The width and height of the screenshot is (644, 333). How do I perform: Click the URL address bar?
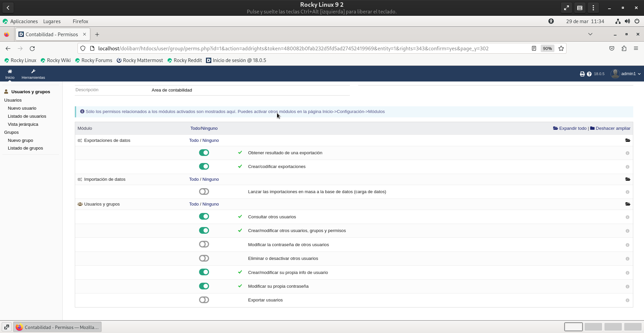click(302, 49)
